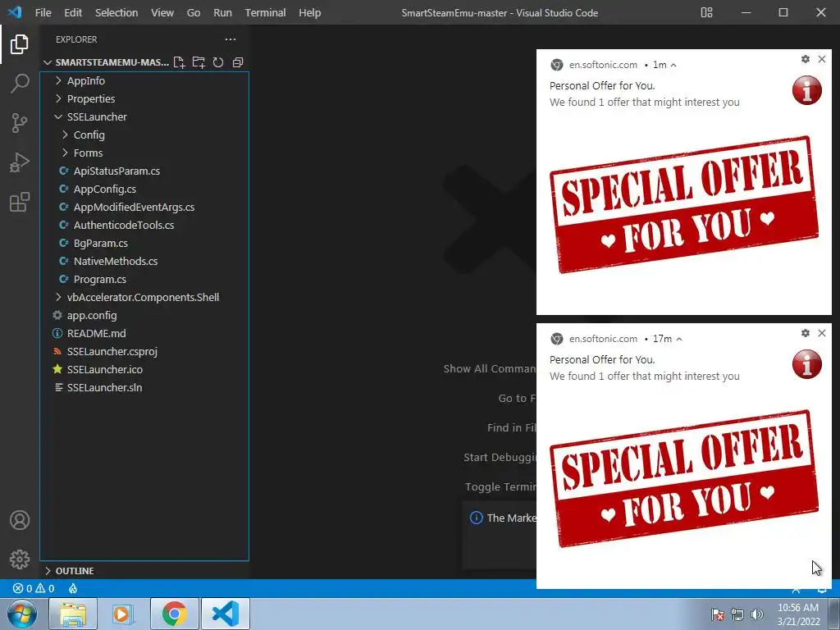Switch to Google Chrome in taskbar

tap(174, 614)
